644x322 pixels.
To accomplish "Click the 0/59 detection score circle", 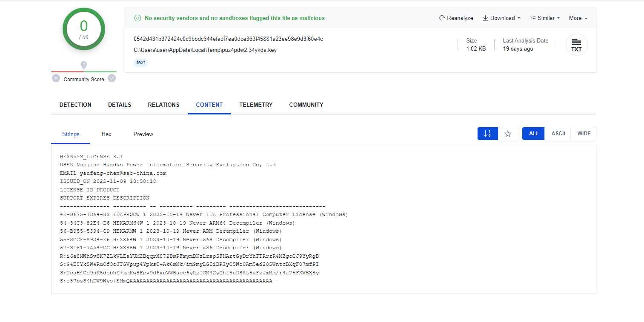I will tap(84, 29).
